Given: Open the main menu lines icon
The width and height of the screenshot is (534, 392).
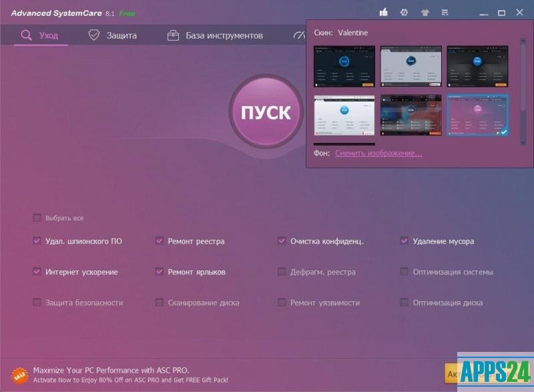Looking at the screenshot, I should pyautogui.click(x=445, y=13).
